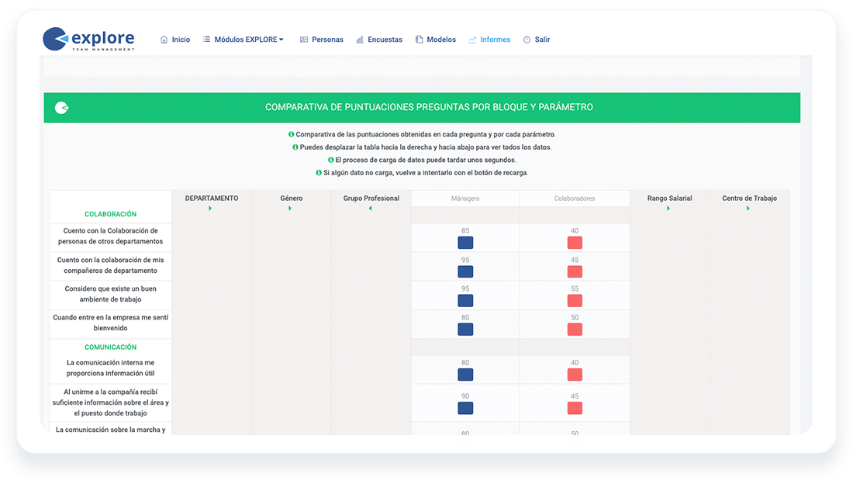Viewport: 853px width, 504px height.
Task: Open the Módulos EXPLORE dropdown menu
Action: (x=243, y=40)
